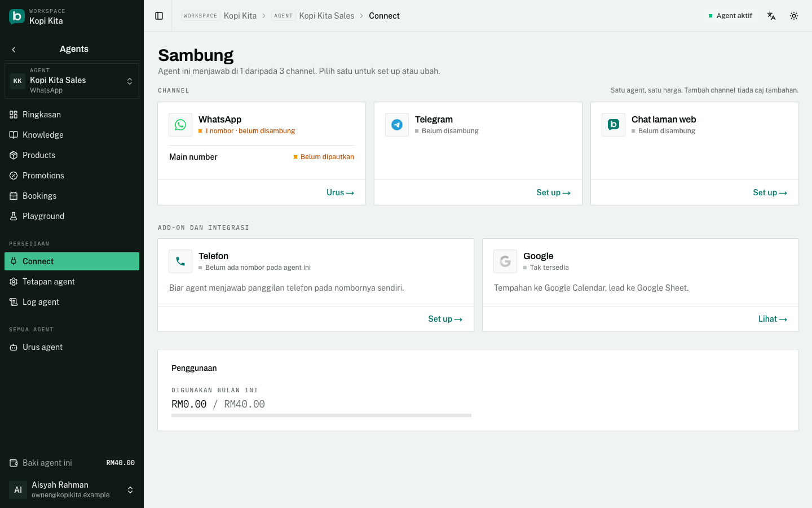Click Set up on Chat laman web card
812x508 pixels.
tap(770, 192)
